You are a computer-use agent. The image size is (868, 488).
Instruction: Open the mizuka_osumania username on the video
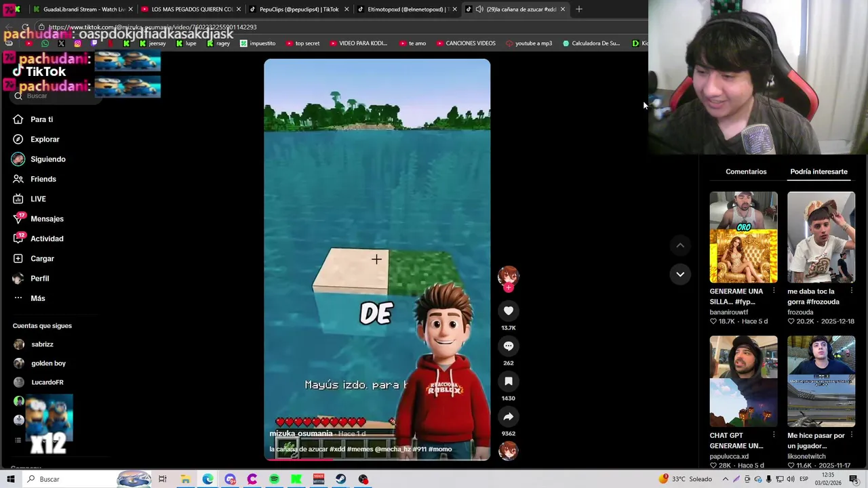click(x=301, y=434)
